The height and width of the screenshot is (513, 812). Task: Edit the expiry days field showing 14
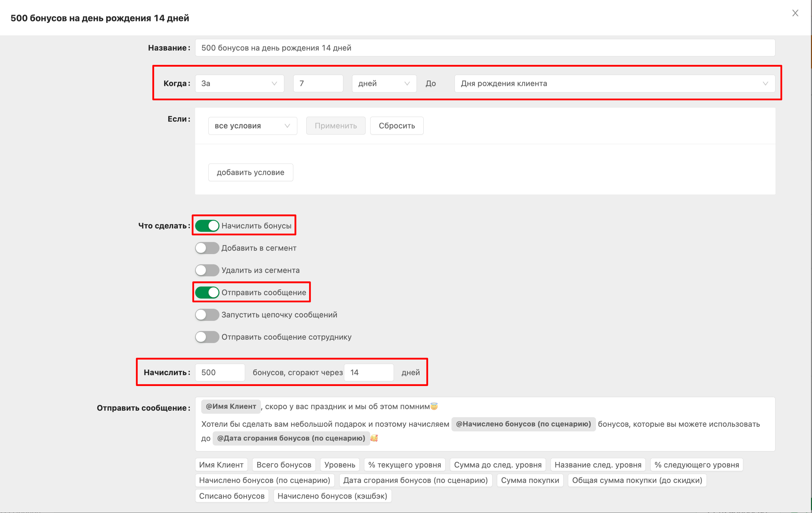click(369, 372)
